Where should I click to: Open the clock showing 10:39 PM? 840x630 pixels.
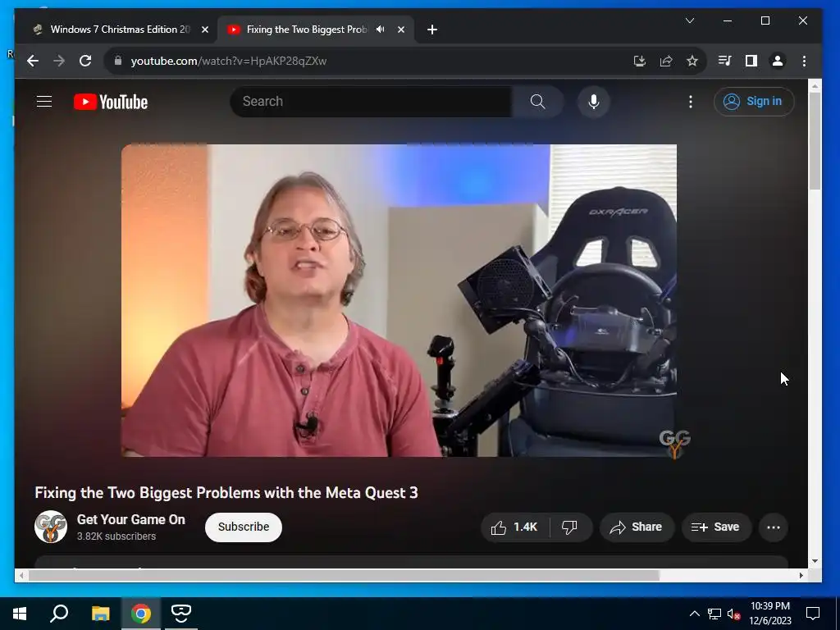(769, 614)
